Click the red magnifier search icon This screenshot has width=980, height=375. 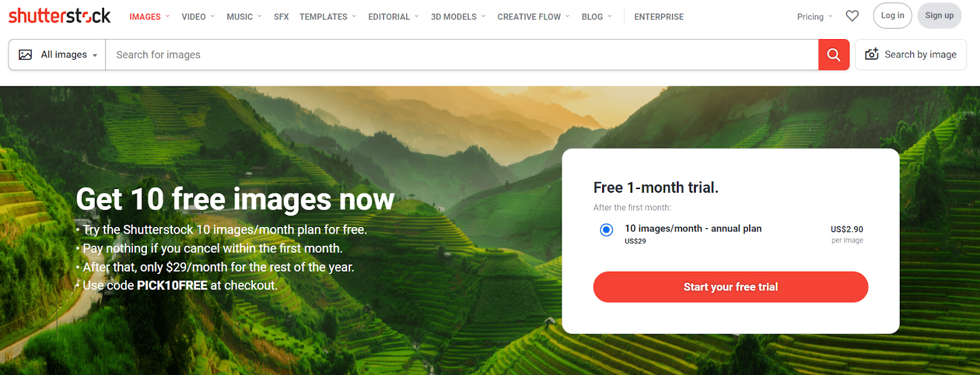click(x=834, y=54)
